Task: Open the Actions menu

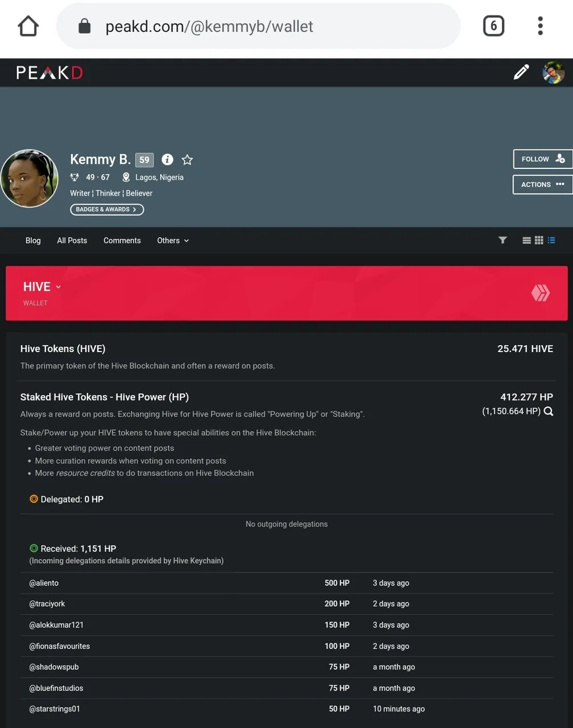Action: coord(543,184)
